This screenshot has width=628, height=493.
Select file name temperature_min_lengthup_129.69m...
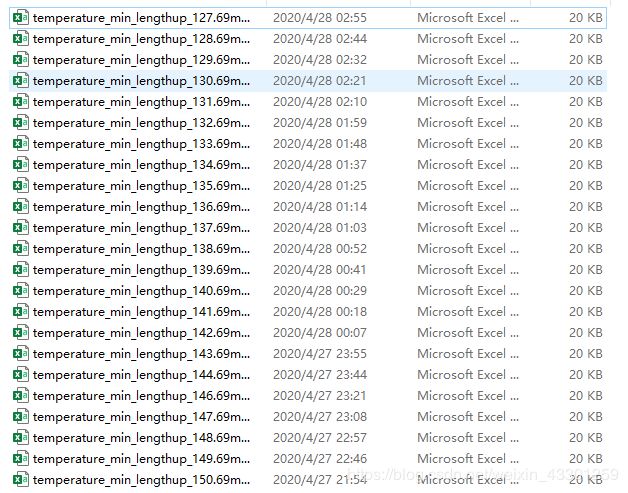[141, 60]
